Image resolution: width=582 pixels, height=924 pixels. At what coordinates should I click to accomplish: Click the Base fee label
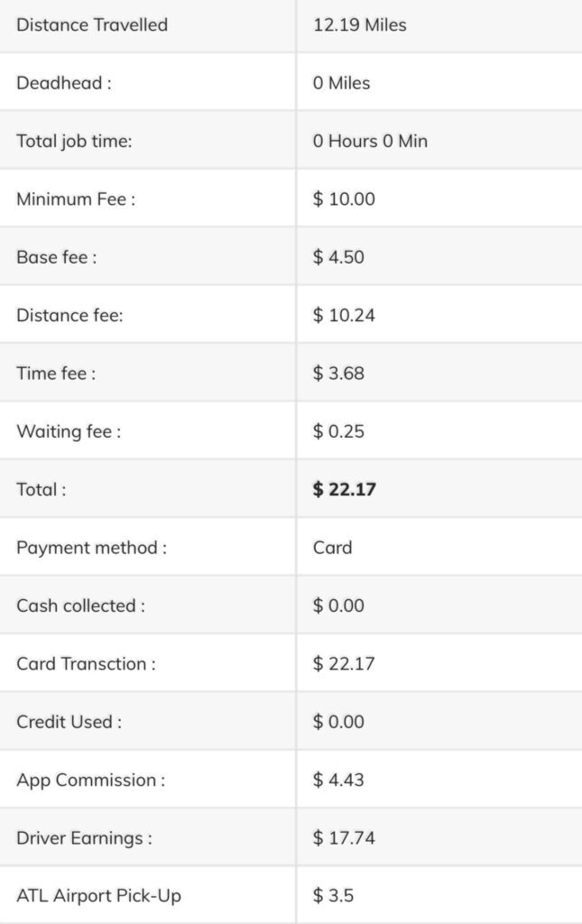pos(57,257)
